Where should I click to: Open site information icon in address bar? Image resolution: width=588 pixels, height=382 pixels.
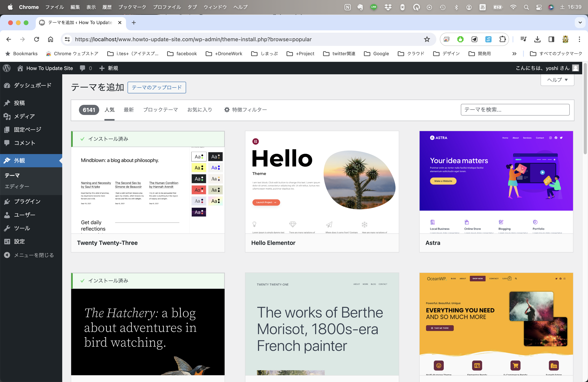click(x=67, y=39)
